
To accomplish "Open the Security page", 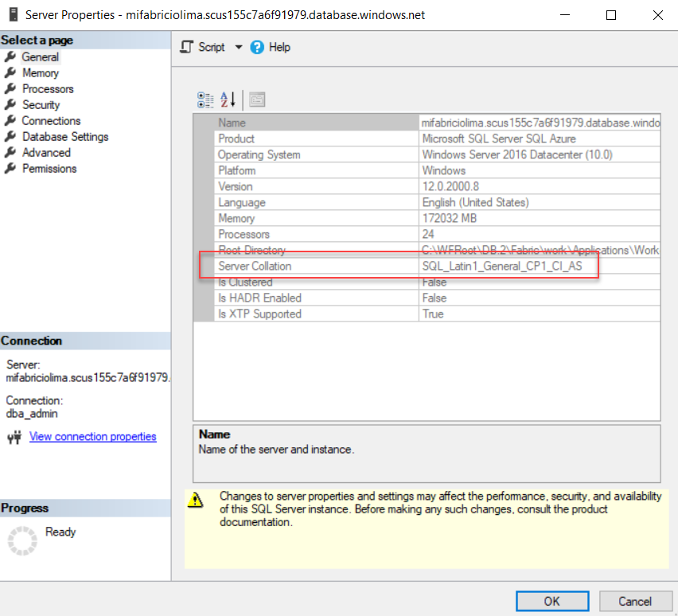I will (41, 105).
